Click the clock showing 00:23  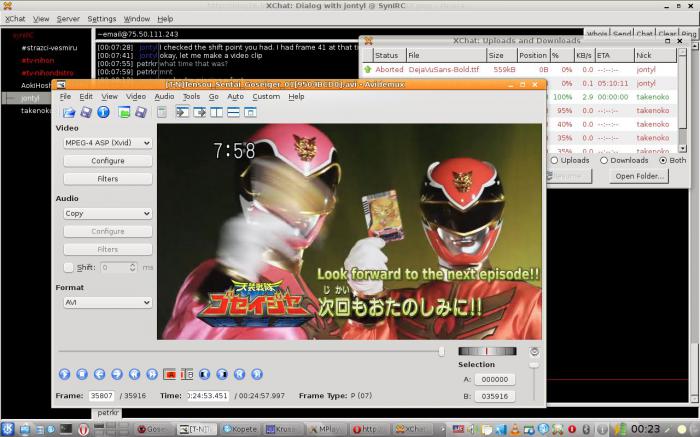(x=645, y=429)
